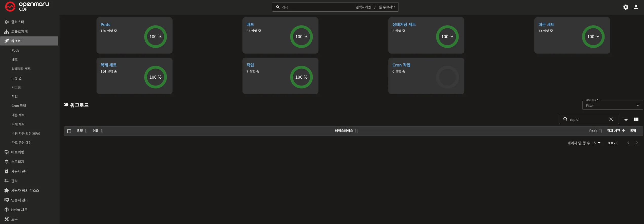Click the 도구 tools icon
Viewport: 644px width, 224px height.
click(x=7, y=219)
